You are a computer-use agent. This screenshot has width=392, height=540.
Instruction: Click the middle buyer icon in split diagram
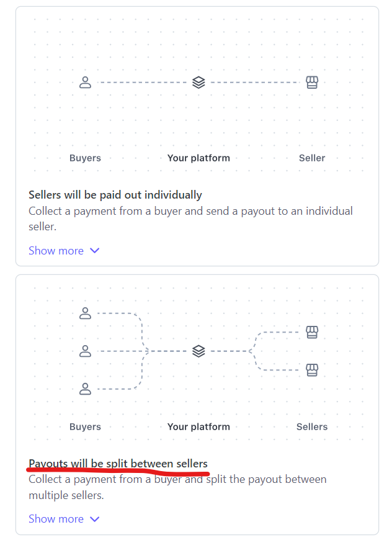click(x=86, y=351)
